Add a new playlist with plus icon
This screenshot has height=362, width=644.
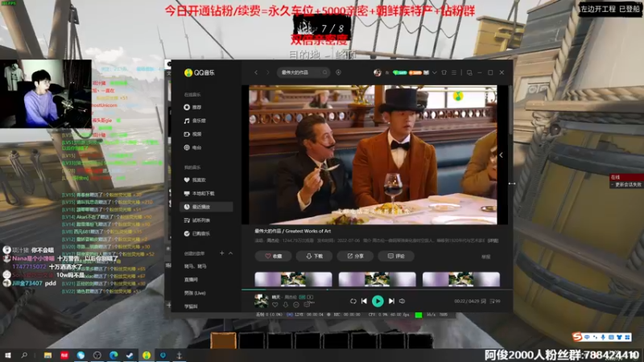(x=222, y=253)
